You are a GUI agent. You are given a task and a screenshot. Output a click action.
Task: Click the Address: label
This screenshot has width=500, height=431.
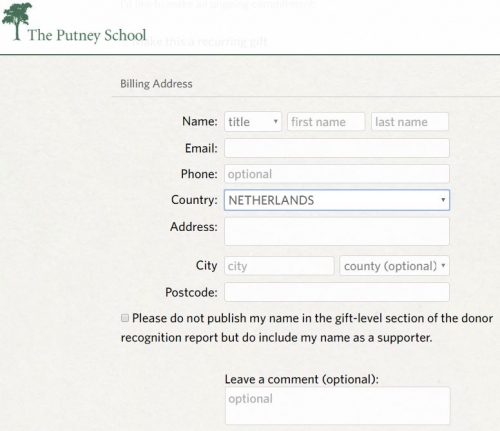tap(194, 227)
